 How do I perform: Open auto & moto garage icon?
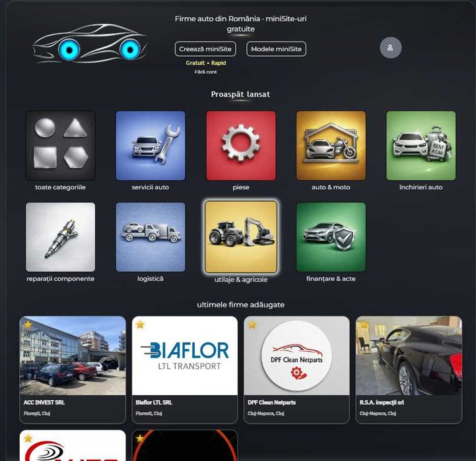pyautogui.click(x=331, y=146)
